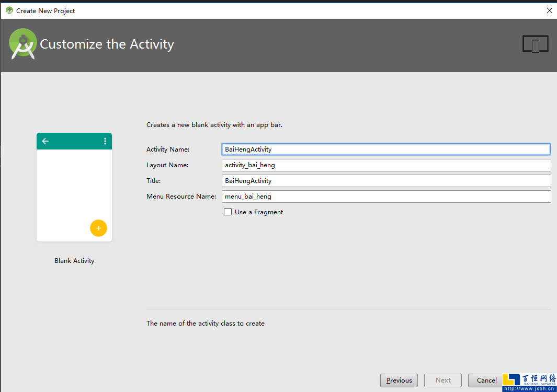Edit the Menu Resource Name field
Screen dimensions: 557x392
pos(386,197)
